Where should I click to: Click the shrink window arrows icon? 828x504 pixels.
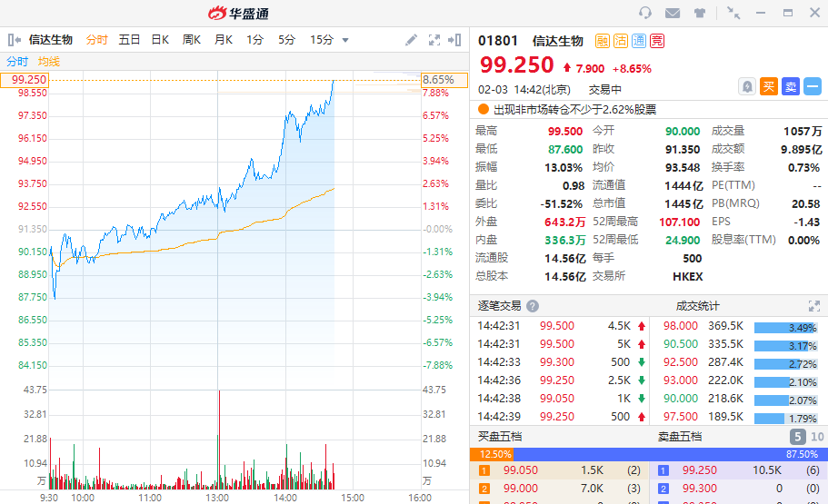[x=733, y=14]
